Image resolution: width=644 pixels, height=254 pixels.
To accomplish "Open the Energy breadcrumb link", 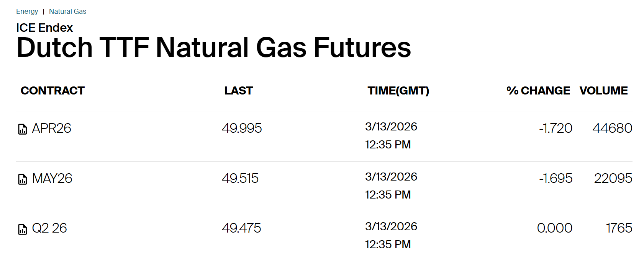I will pos(27,11).
